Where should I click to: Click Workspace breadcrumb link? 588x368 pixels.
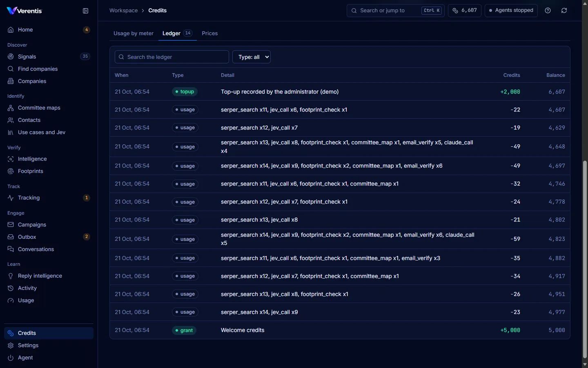[x=123, y=11]
